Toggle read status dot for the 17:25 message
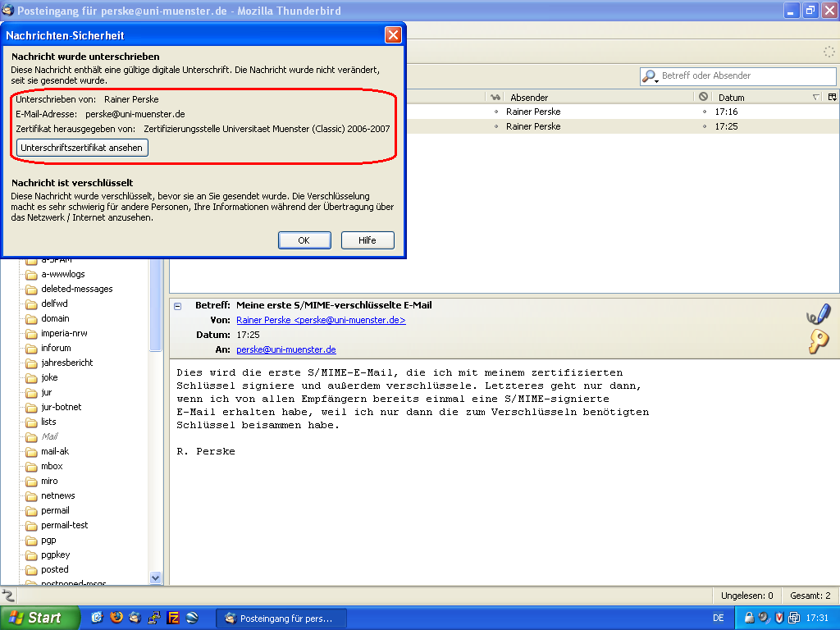The image size is (840, 630). click(x=495, y=126)
